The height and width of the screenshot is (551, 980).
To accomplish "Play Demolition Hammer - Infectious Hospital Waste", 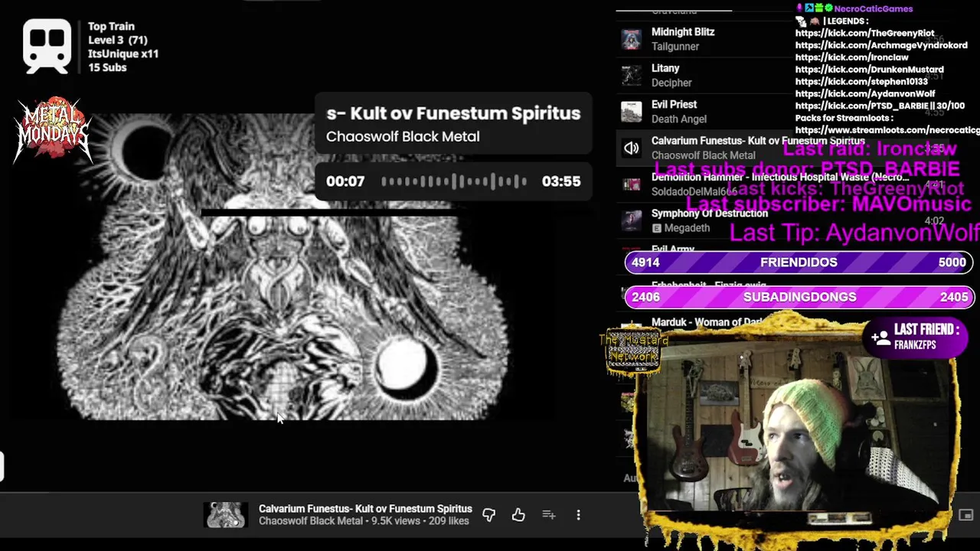I will point(780,177).
